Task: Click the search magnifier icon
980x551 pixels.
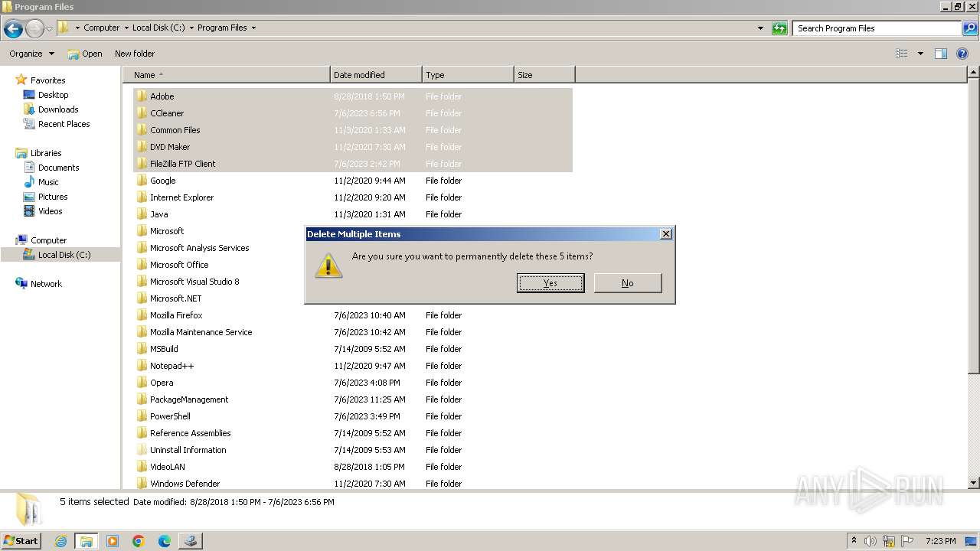Action: coord(970,28)
